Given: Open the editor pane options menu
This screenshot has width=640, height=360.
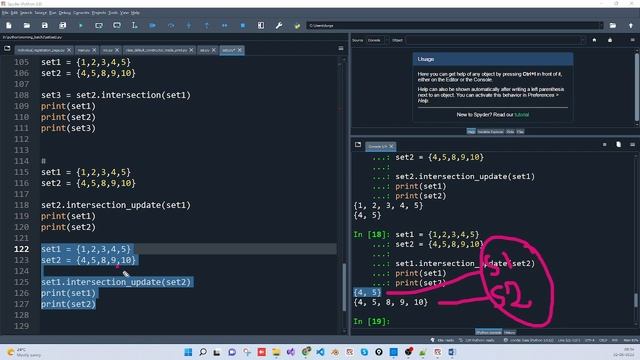Looking at the screenshot, I should tap(341, 48).
